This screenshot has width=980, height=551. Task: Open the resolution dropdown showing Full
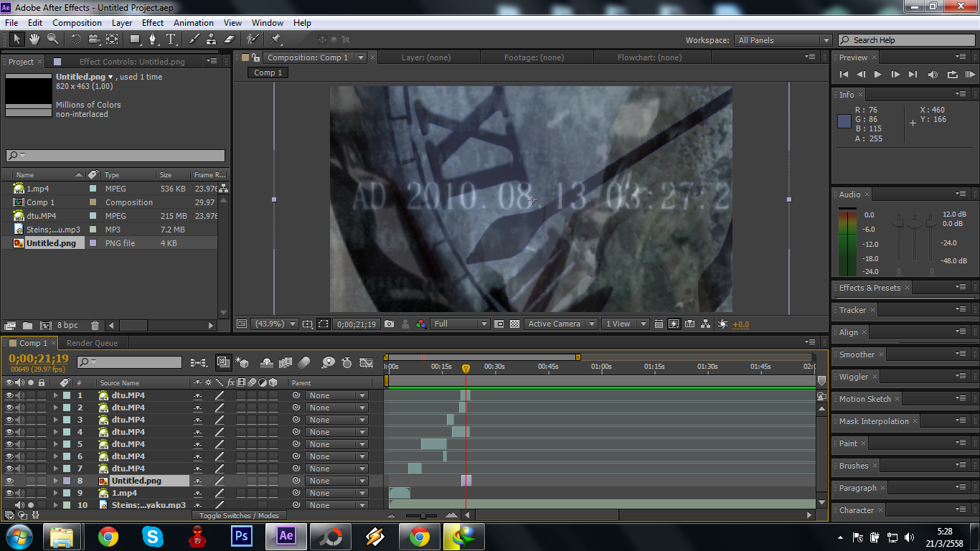point(460,324)
